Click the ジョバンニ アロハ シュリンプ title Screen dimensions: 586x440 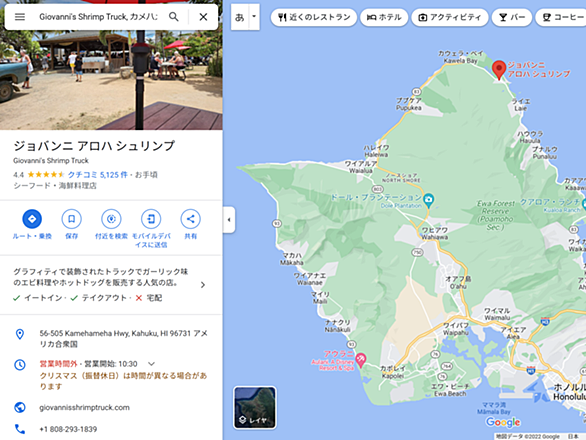click(94, 145)
